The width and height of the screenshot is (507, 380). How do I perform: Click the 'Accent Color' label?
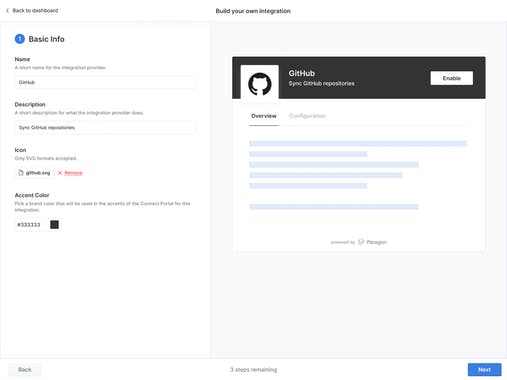pyautogui.click(x=32, y=195)
